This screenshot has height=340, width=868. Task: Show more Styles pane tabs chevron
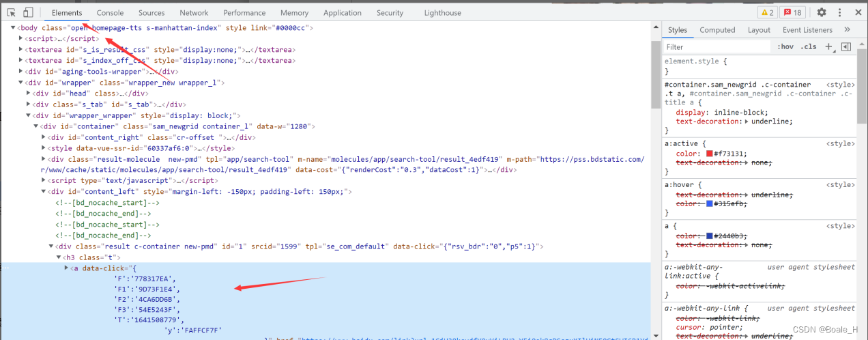[847, 29]
